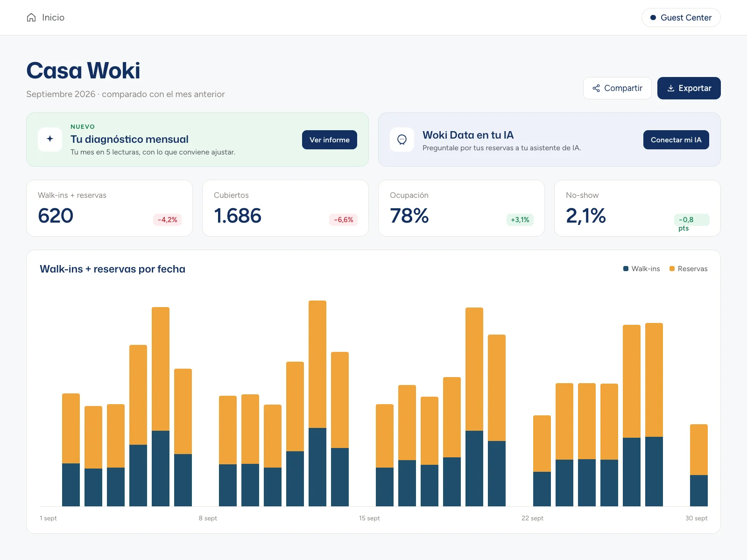Select the No-show 2,1% card

pyautogui.click(x=637, y=208)
